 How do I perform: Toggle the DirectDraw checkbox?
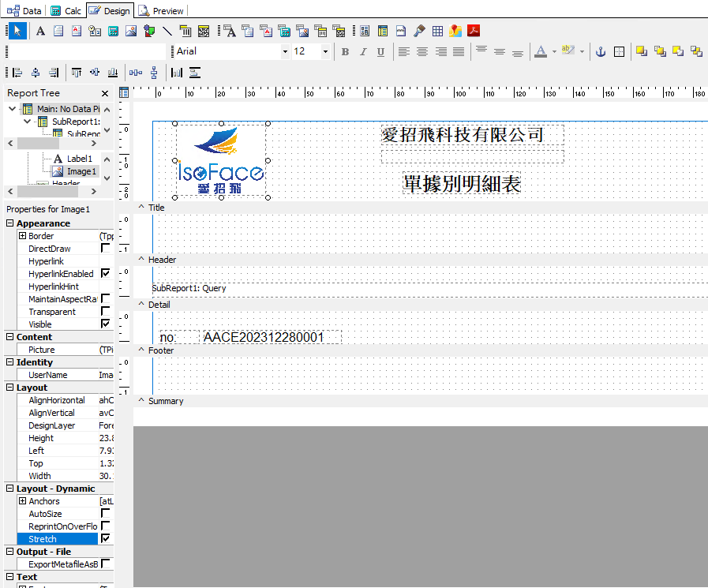[x=105, y=248]
